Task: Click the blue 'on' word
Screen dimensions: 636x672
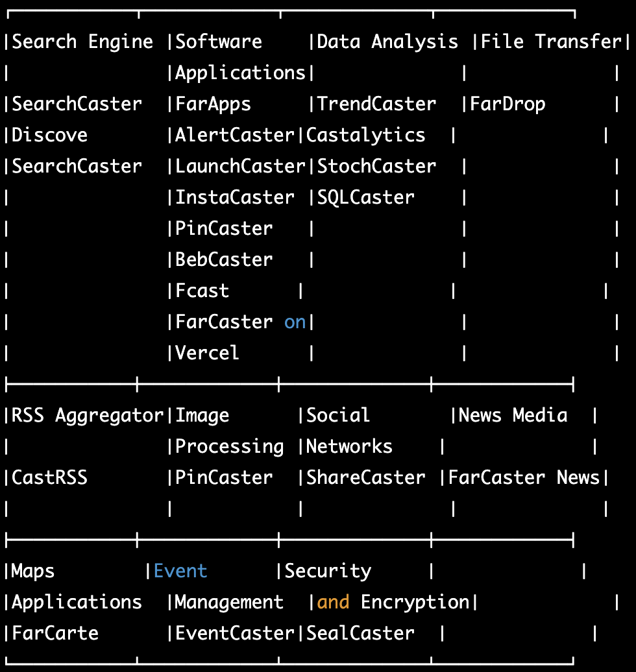Action: pyautogui.click(x=295, y=323)
